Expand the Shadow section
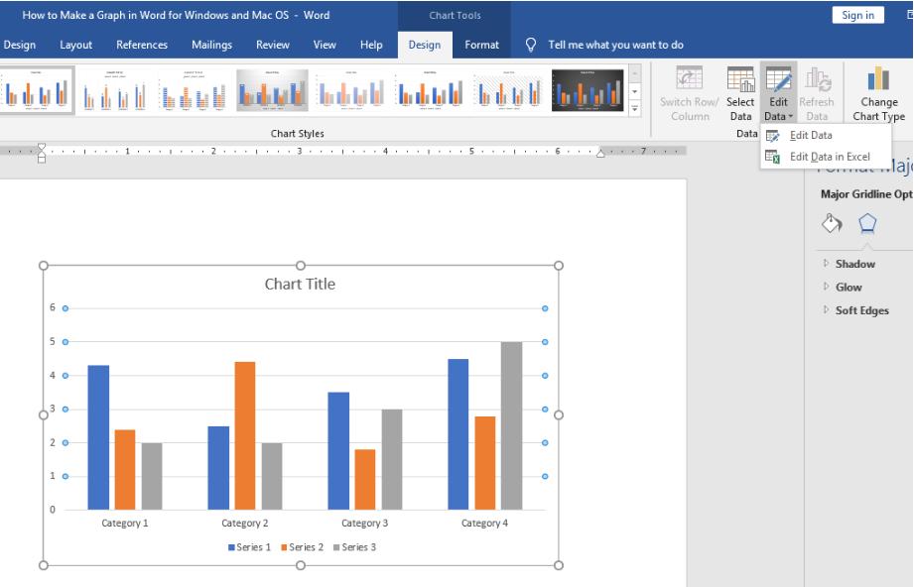Viewport: 914px width, 588px height. click(x=855, y=263)
